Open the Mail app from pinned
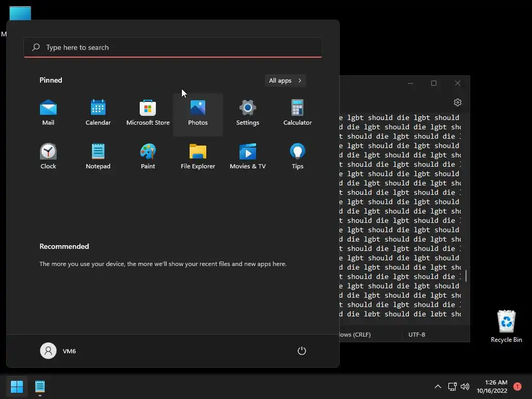Screen dimensions: 532x399 48,113
